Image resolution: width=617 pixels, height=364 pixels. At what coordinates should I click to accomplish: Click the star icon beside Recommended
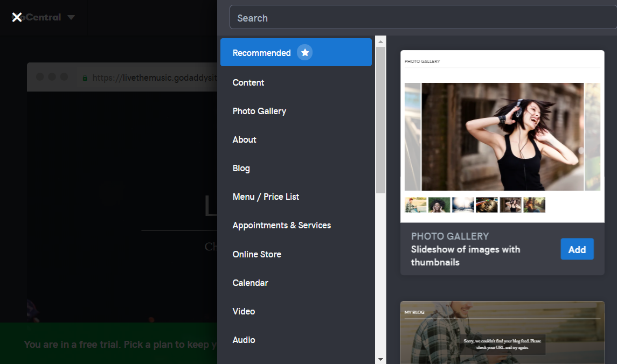[x=304, y=53]
